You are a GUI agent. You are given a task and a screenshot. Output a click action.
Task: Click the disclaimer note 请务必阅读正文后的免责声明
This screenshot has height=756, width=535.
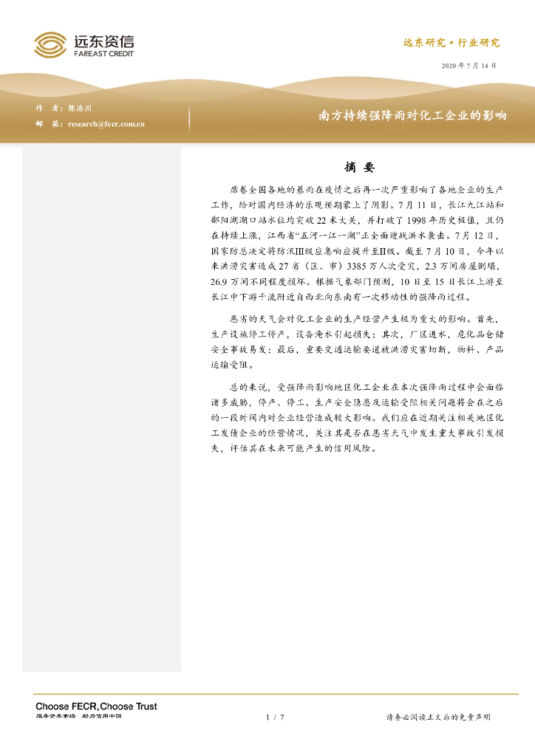(438, 718)
